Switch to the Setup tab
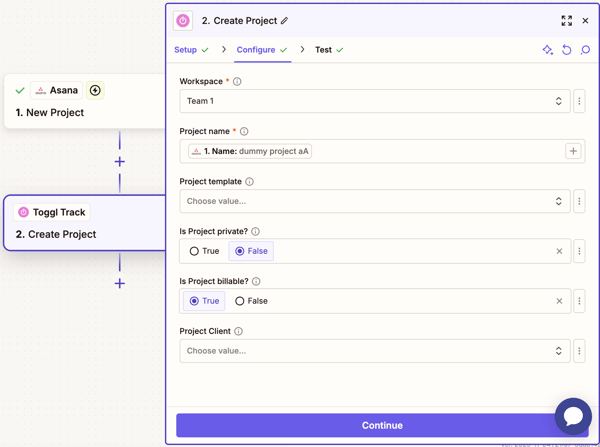The image size is (600, 447). click(x=186, y=50)
